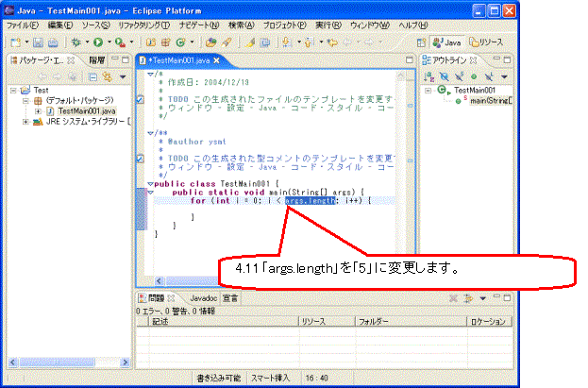The image size is (588, 388).
Task: Open the Run configurations dropdown arrow
Action: point(109,42)
